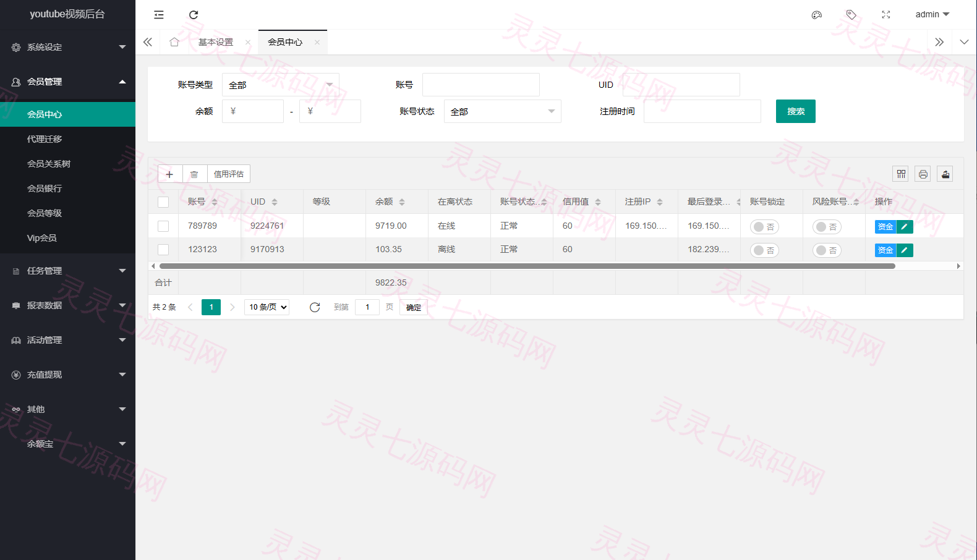Open the 账号类型 dropdown
Image resolution: width=977 pixels, height=560 pixels.
281,85
